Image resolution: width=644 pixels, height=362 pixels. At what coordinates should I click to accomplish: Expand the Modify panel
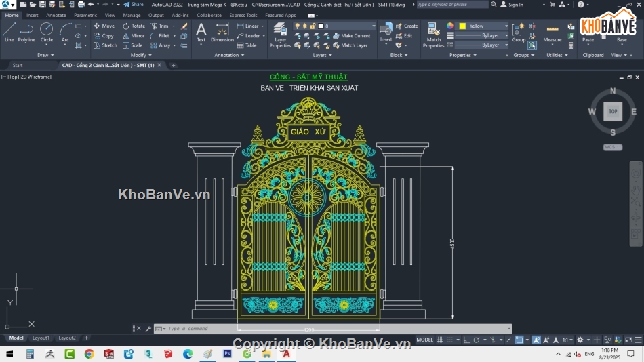click(x=141, y=55)
